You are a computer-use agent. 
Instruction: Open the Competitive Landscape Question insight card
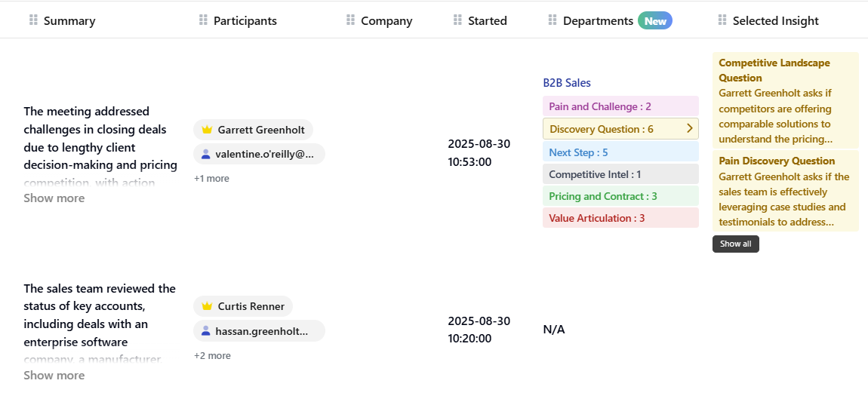point(785,100)
